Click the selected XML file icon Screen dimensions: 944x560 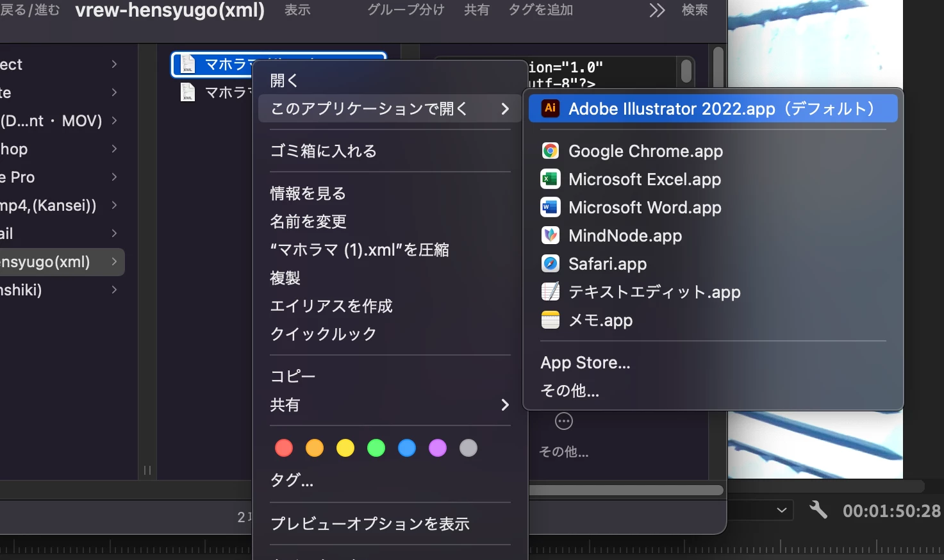click(x=188, y=64)
